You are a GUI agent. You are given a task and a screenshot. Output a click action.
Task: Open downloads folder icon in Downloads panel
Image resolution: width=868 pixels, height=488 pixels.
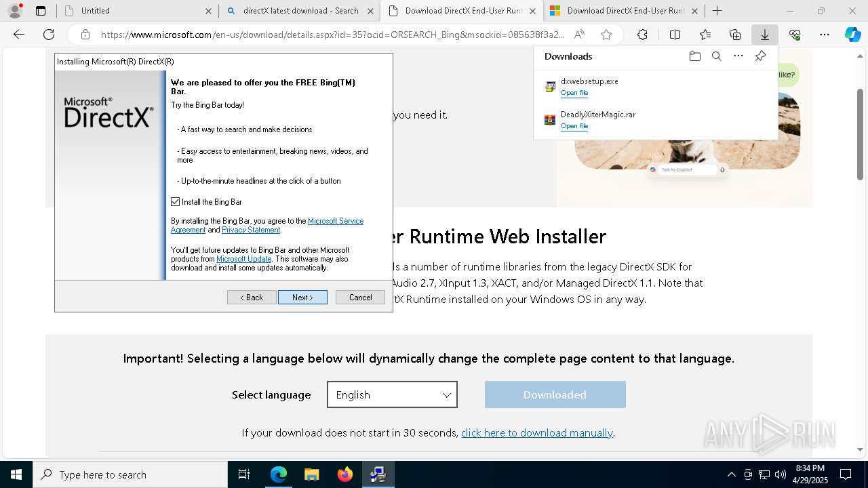pos(694,56)
